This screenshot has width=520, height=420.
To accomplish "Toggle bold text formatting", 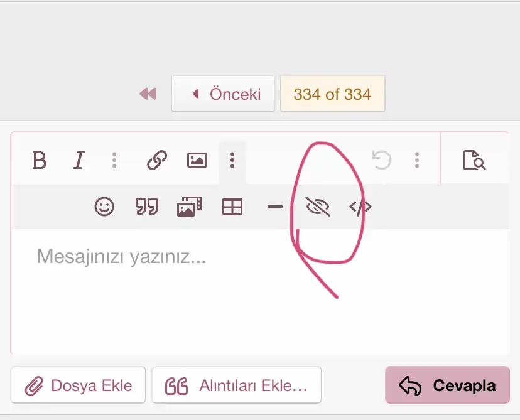I will [x=40, y=161].
